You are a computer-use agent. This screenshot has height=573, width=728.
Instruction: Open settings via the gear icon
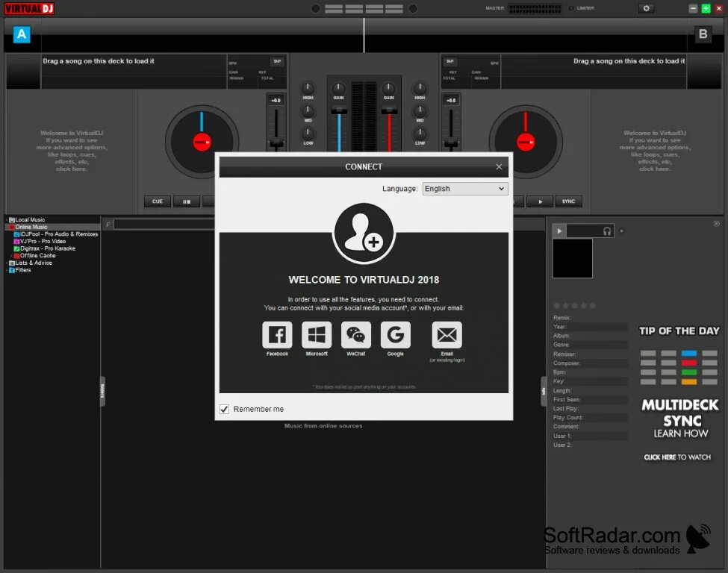tap(646, 8)
